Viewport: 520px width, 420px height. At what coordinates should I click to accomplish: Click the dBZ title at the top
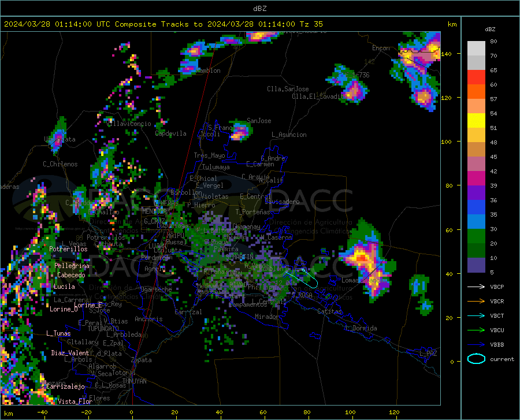coord(259,9)
